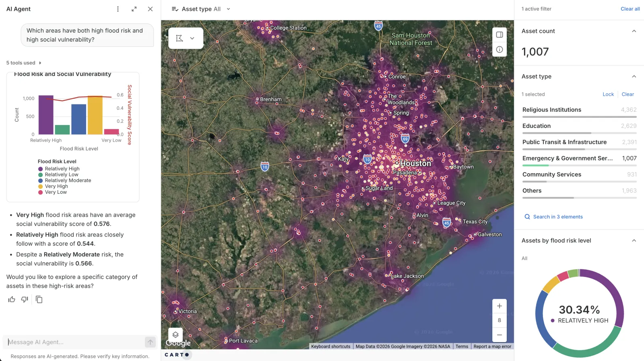644x361 pixels.
Task: Open the map info button
Action: (500, 49)
